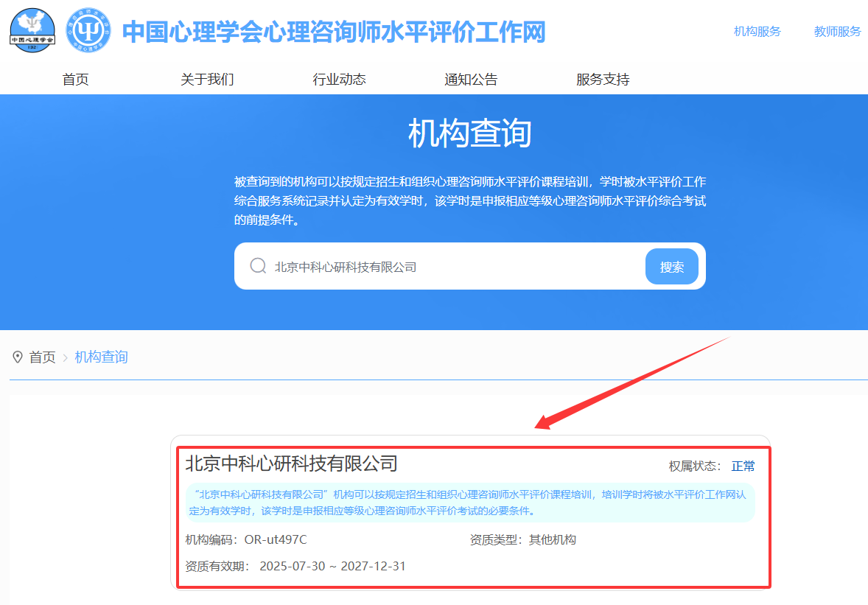Click the banner description paragraph about 有效学时

pos(470,201)
